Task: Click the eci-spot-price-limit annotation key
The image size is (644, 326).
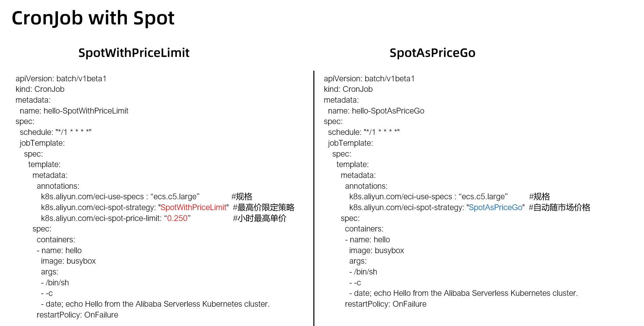Action: [x=101, y=218]
